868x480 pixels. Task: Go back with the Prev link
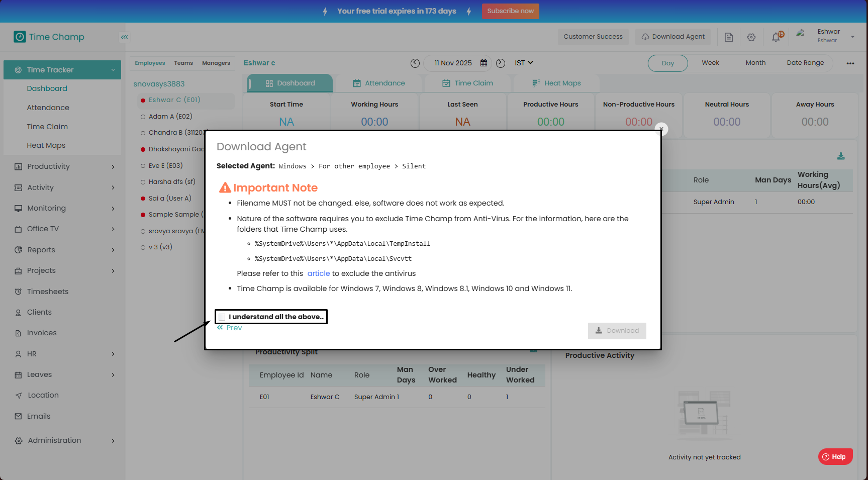[x=230, y=328]
